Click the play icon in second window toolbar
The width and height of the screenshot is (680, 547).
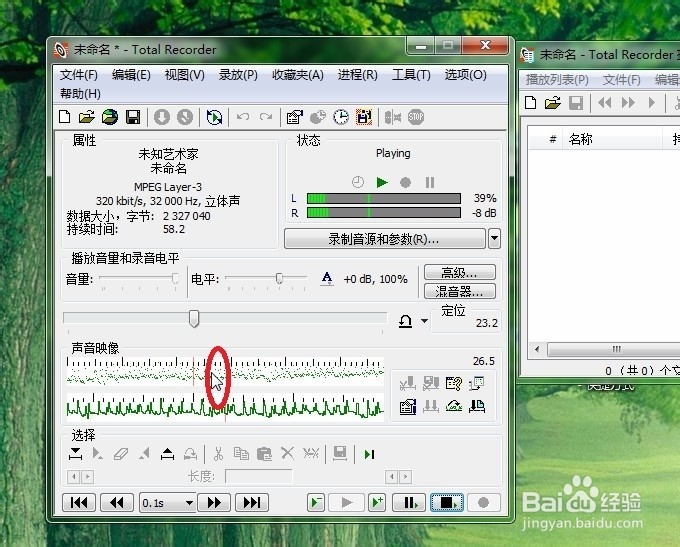[x=651, y=103]
